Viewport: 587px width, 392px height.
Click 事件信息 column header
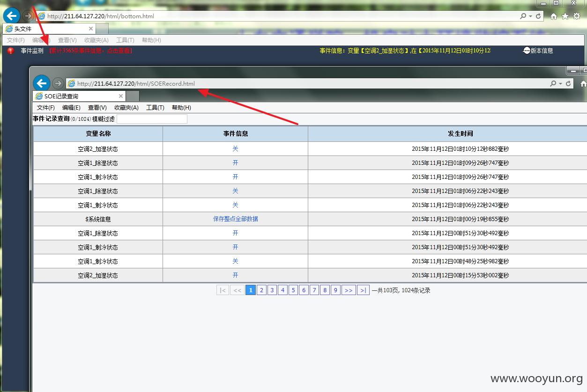tap(236, 133)
